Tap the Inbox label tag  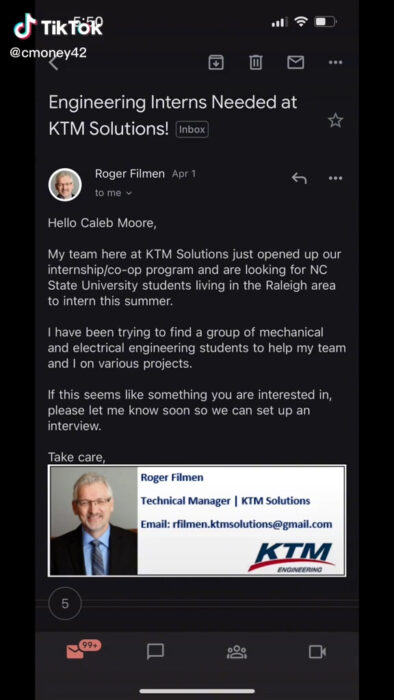click(192, 129)
